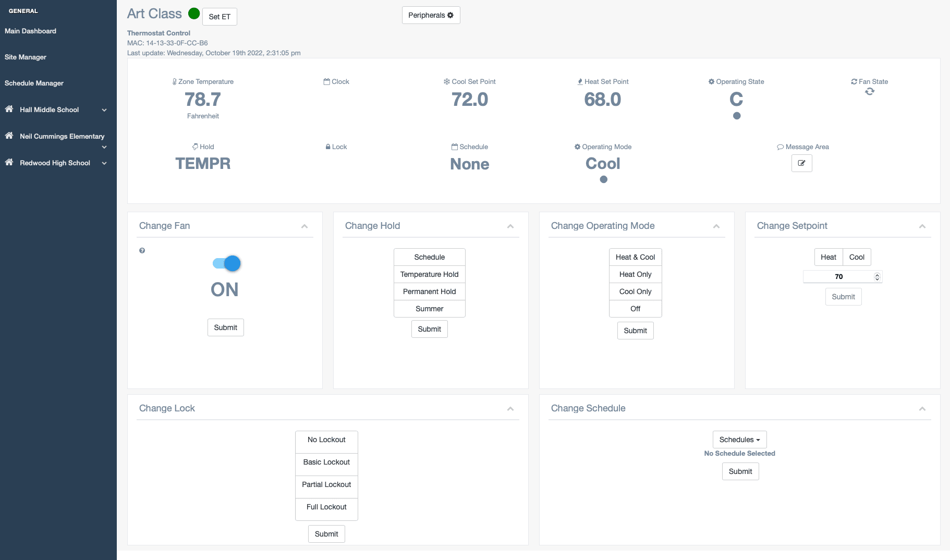Click the Change Fan help question icon
This screenshot has height=560, width=950.
click(142, 251)
